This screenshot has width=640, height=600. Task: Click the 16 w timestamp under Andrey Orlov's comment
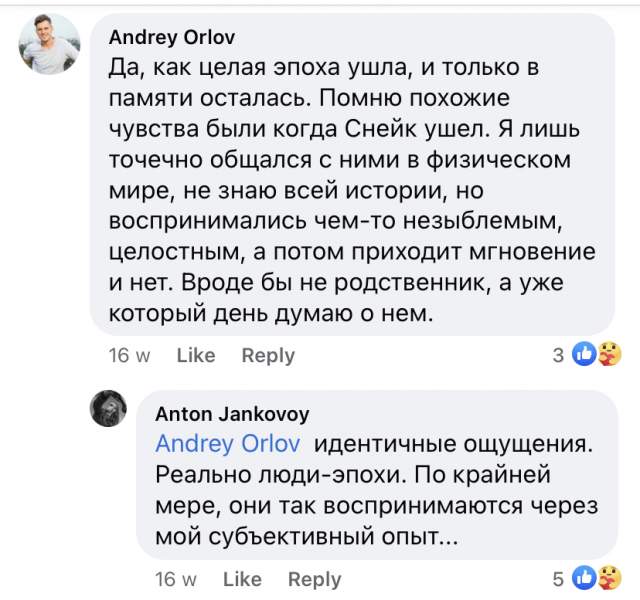129,355
